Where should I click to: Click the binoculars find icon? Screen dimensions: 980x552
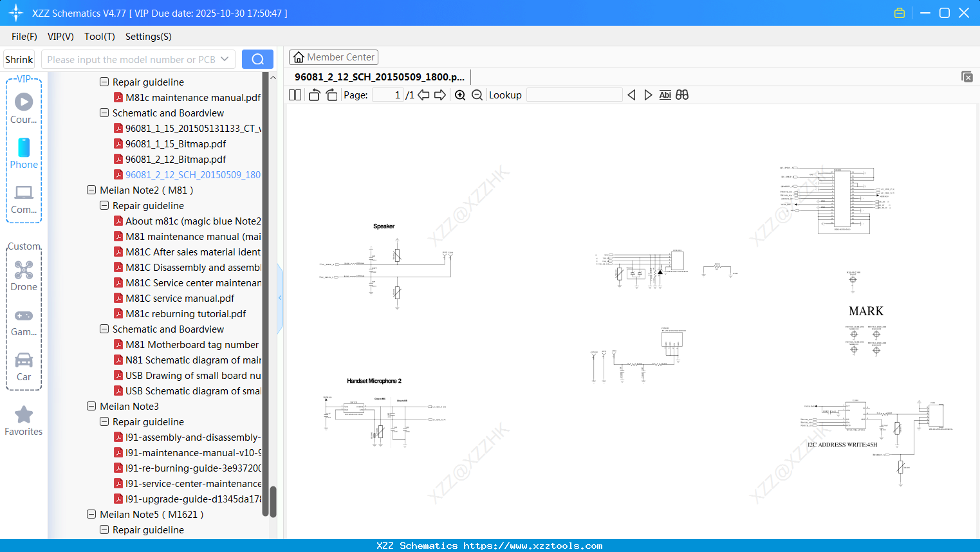point(682,95)
